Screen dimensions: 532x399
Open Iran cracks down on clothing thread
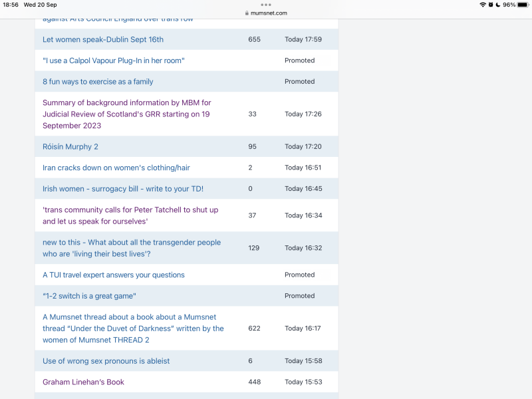pos(116,168)
